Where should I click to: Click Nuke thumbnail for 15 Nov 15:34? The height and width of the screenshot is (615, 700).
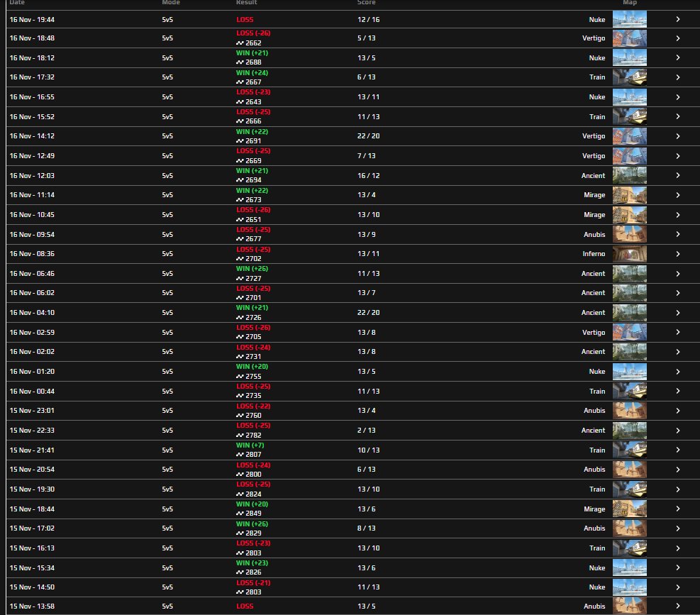click(x=630, y=567)
